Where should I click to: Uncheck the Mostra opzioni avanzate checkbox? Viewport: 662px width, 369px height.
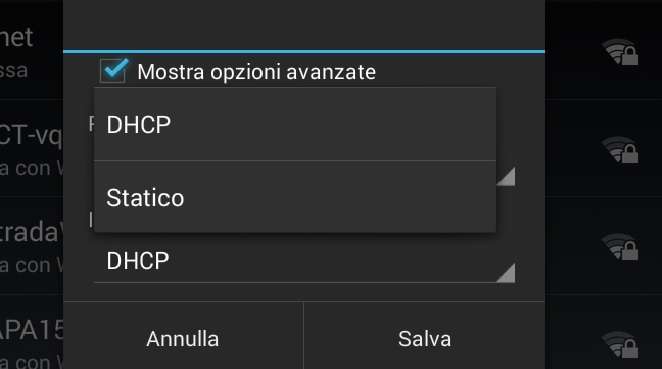pyautogui.click(x=113, y=70)
